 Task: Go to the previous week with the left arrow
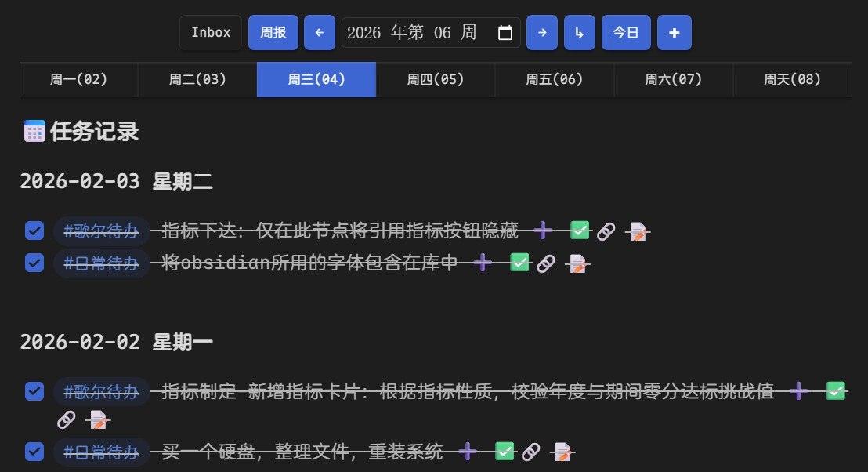[319, 33]
